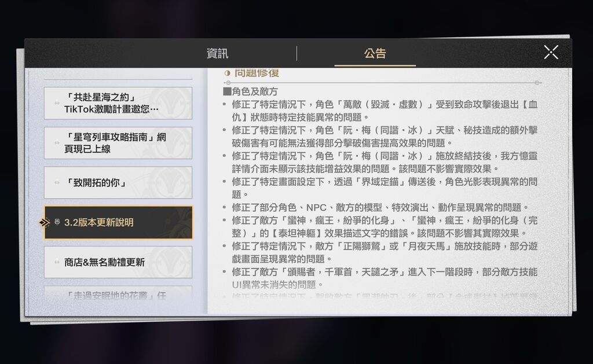Image resolution: width=593 pixels, height=364 pixels.
Task: Click the UI異常未消失的問題 line
Action: point(277,284)
